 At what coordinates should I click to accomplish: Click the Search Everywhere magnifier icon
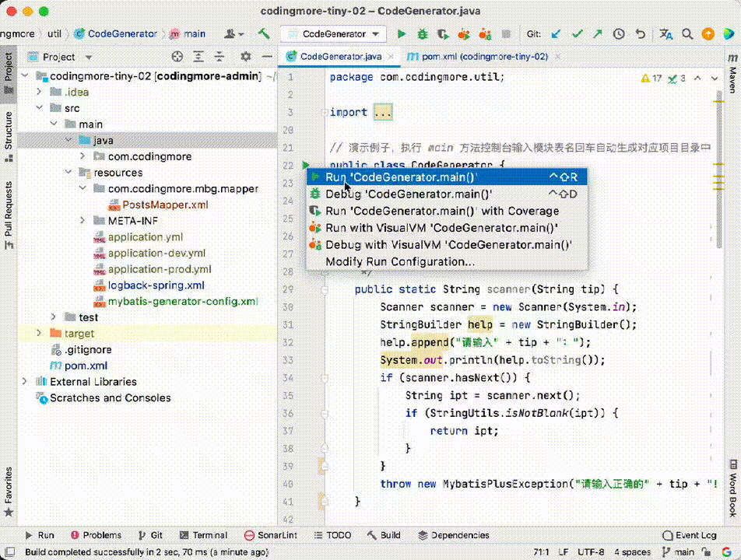[688, 34]
